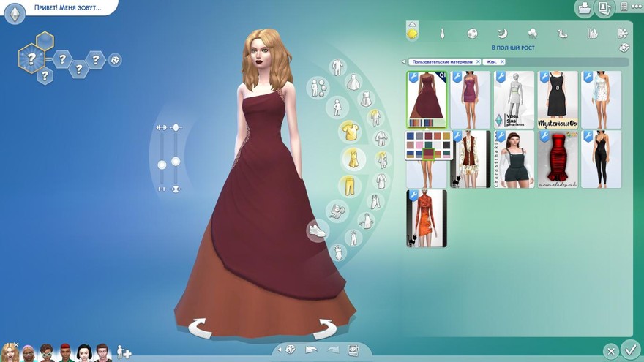644x362 pixels.
Task: Select the Everyday outfit sun icon
Action: (412, 33)
